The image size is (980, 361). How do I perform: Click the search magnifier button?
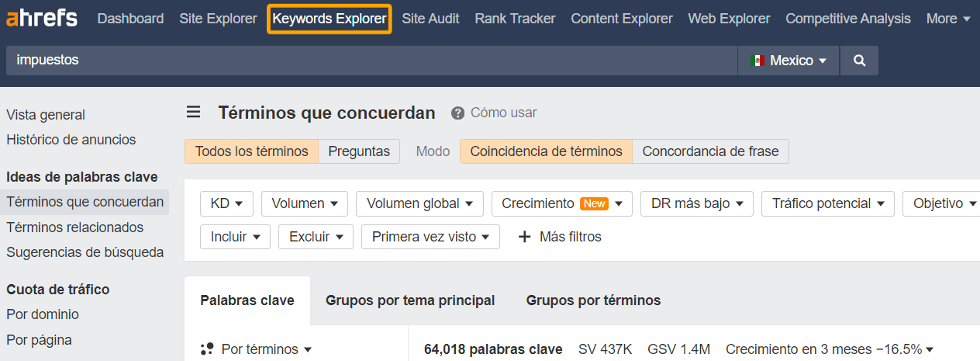coord(859,61)
